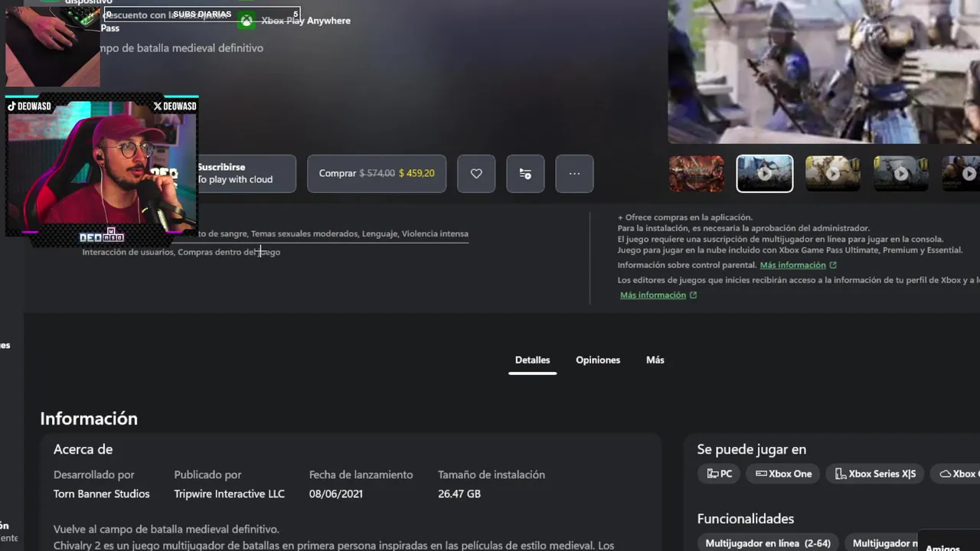Click the Torn Banner Studios developer name
Screen dimensions: 980x551
[102, 494]
